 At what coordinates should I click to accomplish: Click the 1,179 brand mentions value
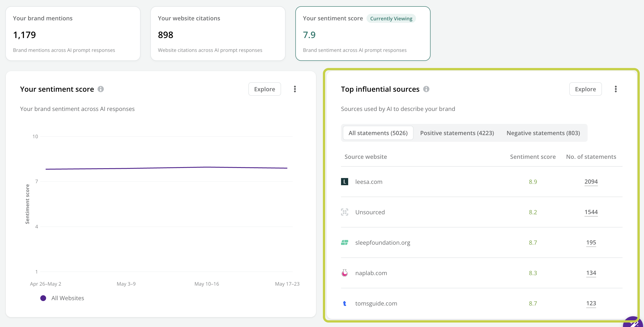[x=24, y=35]
